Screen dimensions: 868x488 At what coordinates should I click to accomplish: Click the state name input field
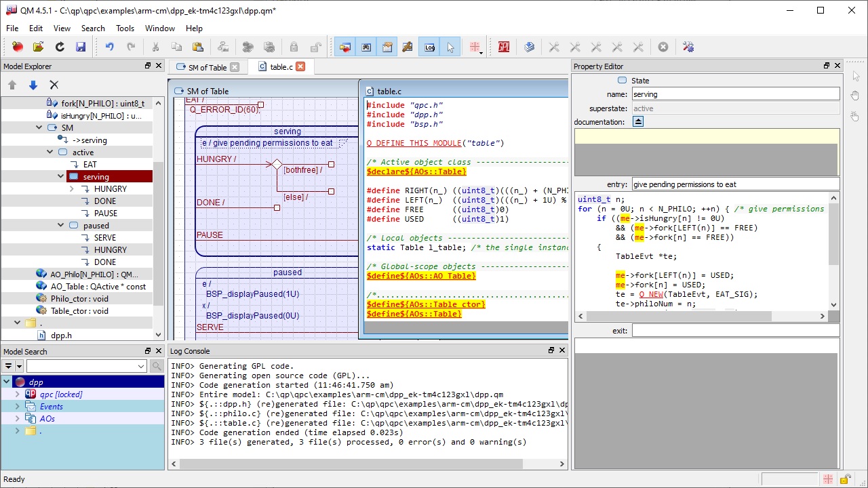735,94
